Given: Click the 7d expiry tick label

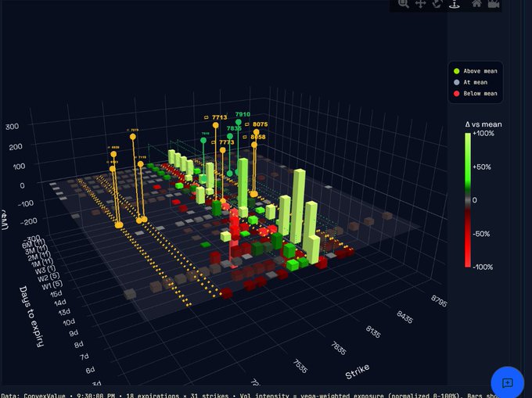Looking at the screenshot, I should [84, 357].
